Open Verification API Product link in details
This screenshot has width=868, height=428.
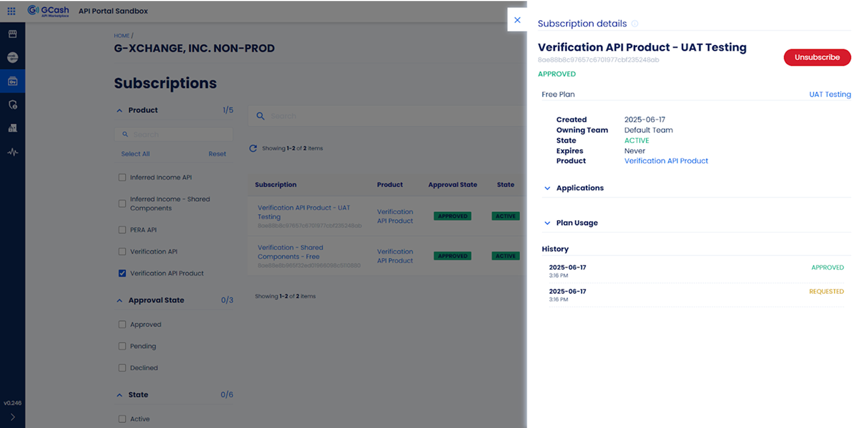click(x=666, y=161)
